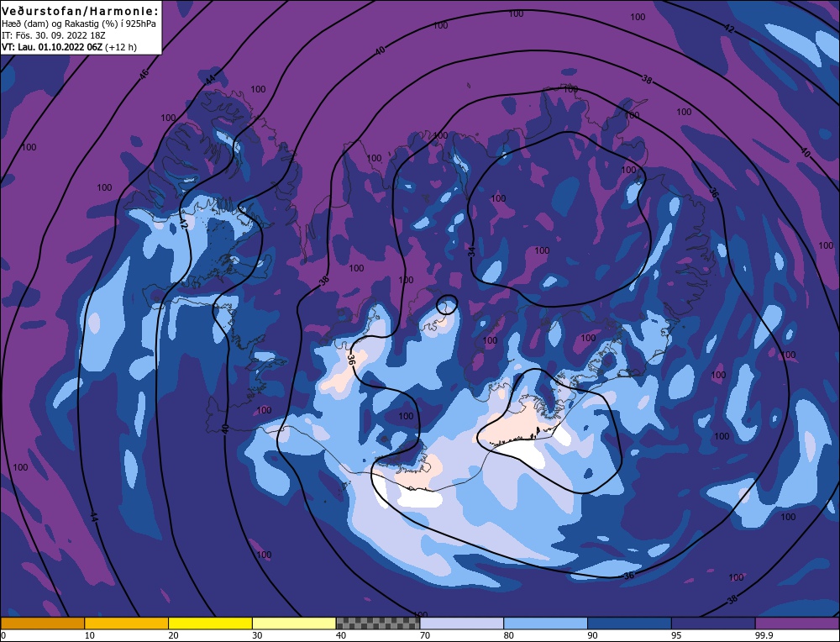
Task: Pick the light blue 80–90 legend swatch
Action: [545, 624]
